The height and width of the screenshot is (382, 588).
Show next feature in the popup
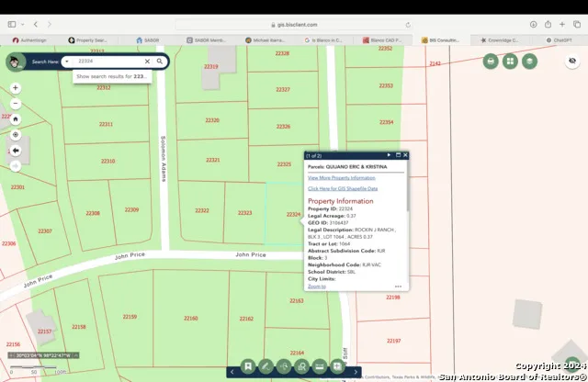point(389,155)
